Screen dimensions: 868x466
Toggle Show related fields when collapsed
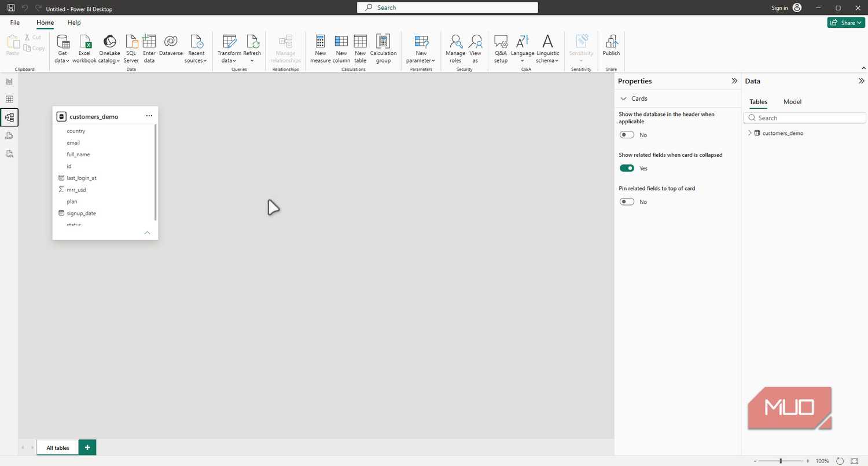tap(627, 168)
